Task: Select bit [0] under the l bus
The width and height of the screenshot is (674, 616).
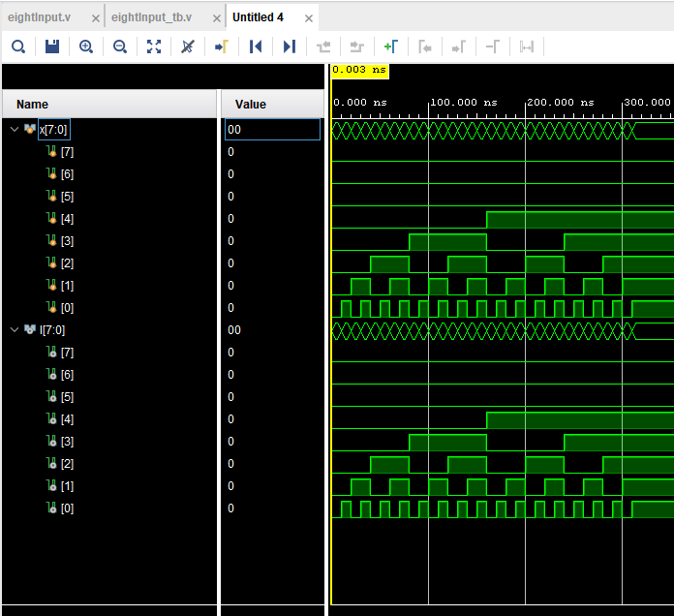Action: tap(66, 508)
